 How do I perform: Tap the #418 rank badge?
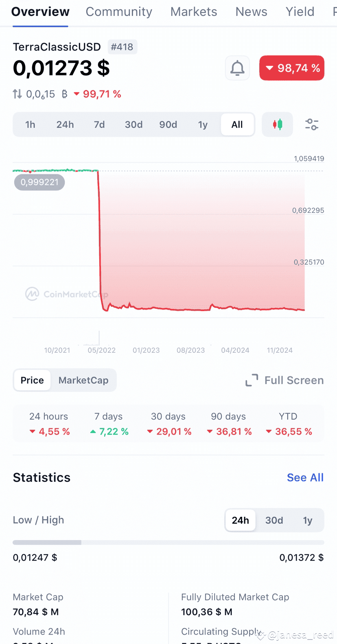pyautogui.click(x=122, y=47)
